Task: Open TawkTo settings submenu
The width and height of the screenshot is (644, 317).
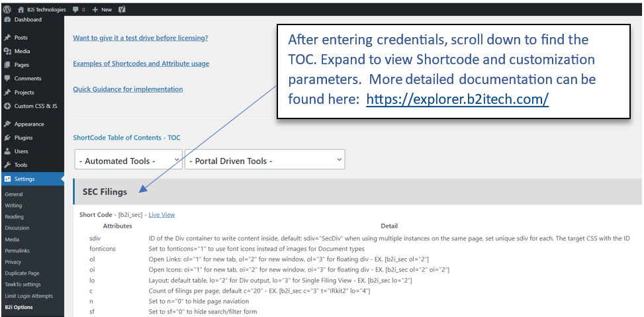Action: coord(23,284)
